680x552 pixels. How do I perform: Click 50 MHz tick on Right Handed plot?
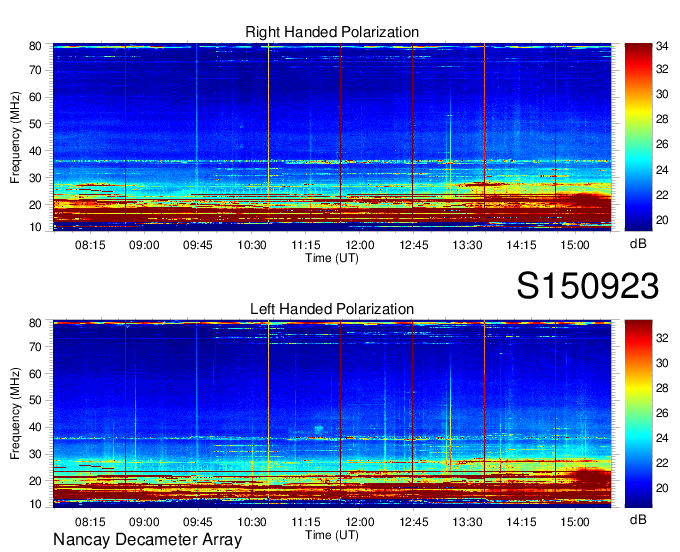[x=35, y=124]
